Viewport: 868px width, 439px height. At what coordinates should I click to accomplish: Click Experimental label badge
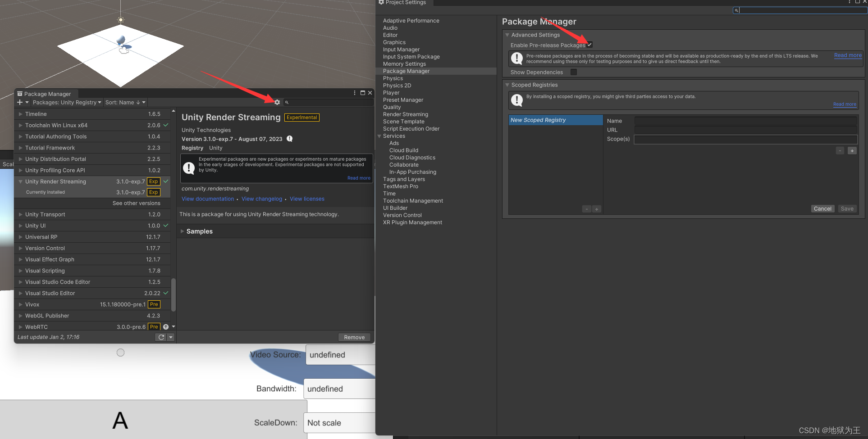click(x=302, y=118)
